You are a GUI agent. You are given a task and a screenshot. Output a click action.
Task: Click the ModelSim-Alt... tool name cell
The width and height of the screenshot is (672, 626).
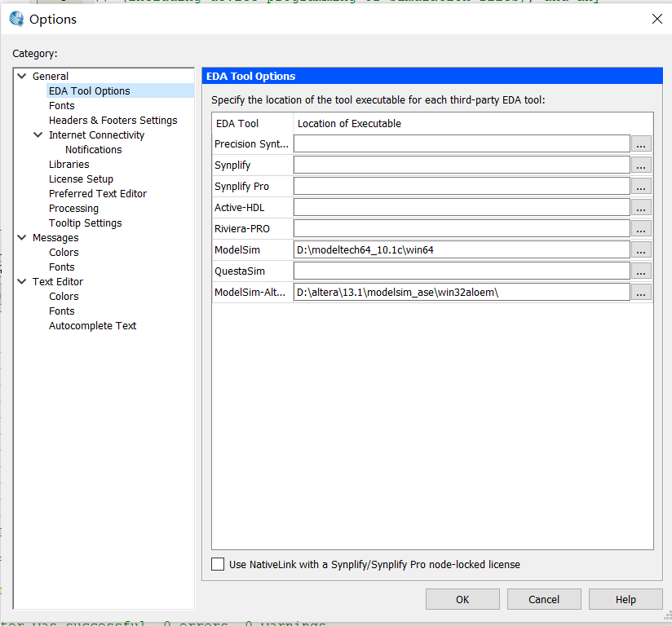[253, 293]
